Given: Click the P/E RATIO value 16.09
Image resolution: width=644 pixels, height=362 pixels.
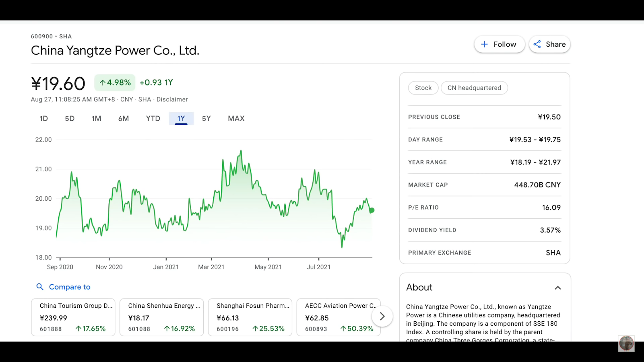Looking at the screenshot, I should pos(551,208).
